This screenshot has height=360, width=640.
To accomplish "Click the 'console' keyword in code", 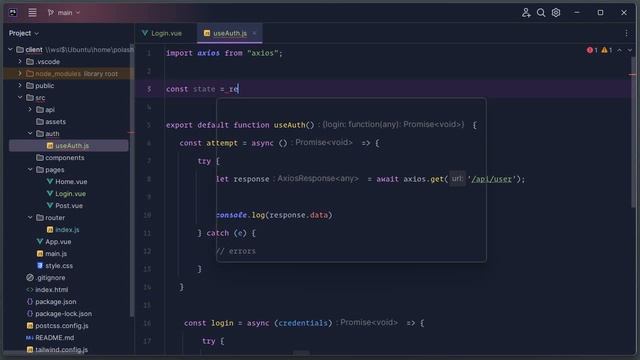I will point(231,215).
